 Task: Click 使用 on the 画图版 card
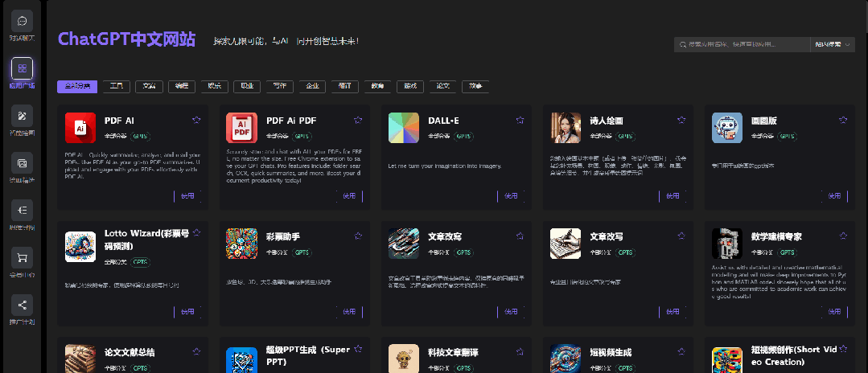pyautogui.click(x=834, y=196)
